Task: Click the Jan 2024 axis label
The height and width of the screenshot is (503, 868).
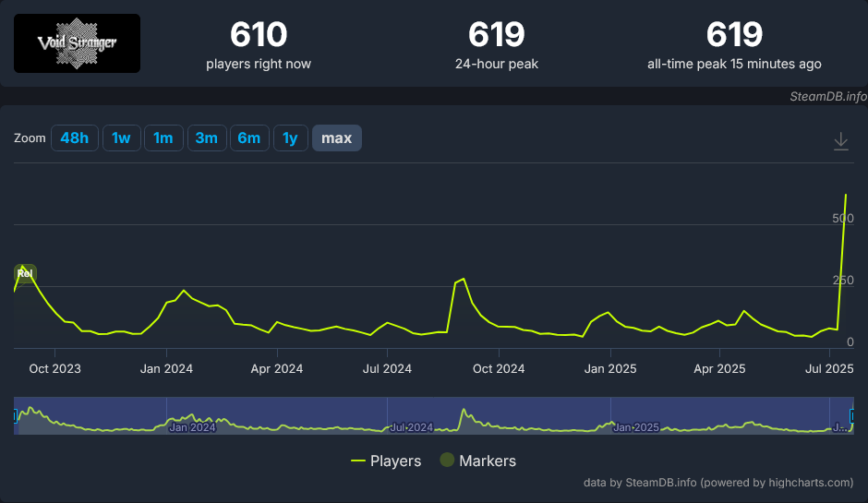Action: 166,368
